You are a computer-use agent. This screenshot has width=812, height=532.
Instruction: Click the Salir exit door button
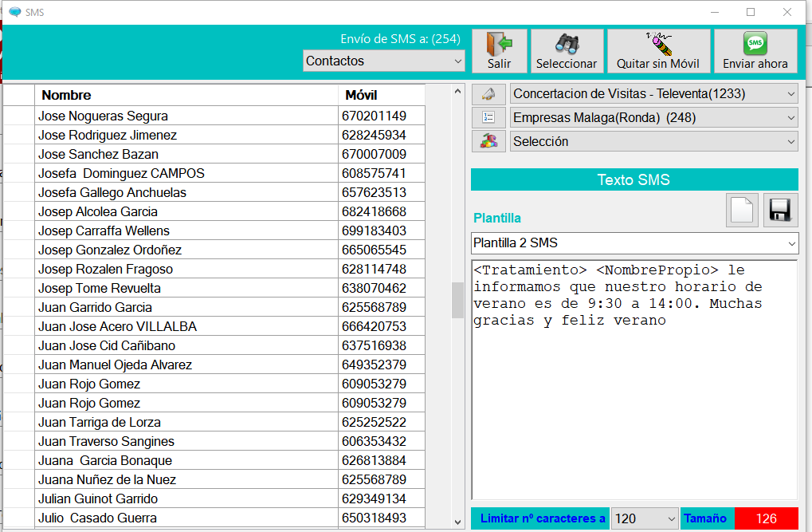(x=499, y=51)
